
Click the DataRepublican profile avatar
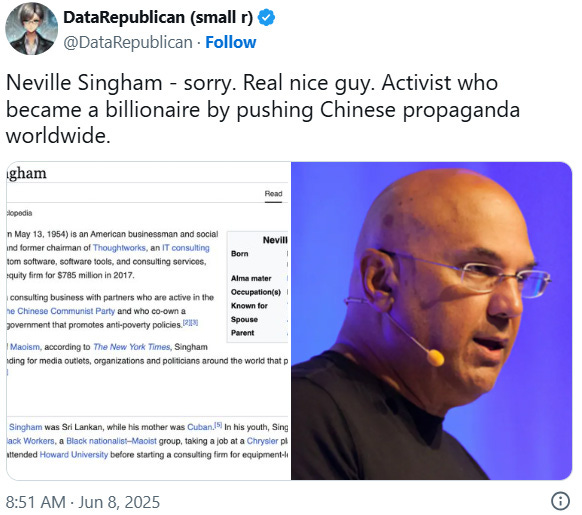pyautogui.click(x=32, y=29)
